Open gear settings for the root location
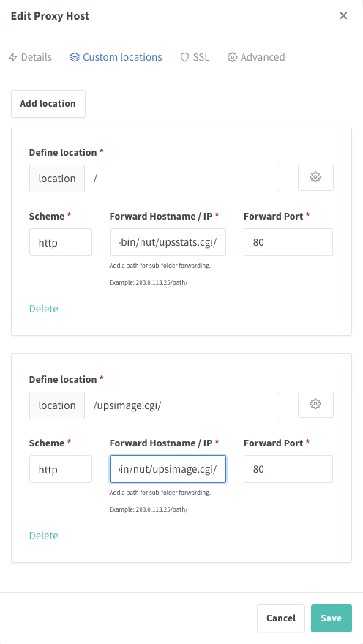 (x=315, y=177)
